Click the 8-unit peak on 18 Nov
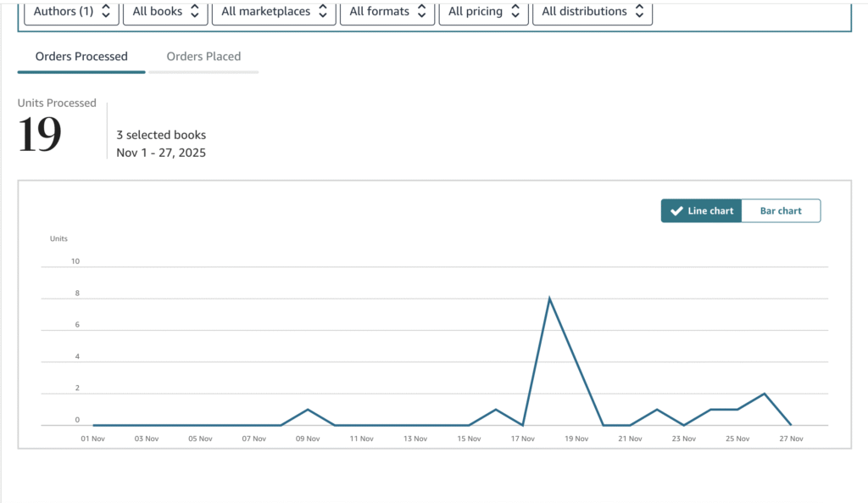Viewport: 868px width, 503px height. [x=549, y=299]
